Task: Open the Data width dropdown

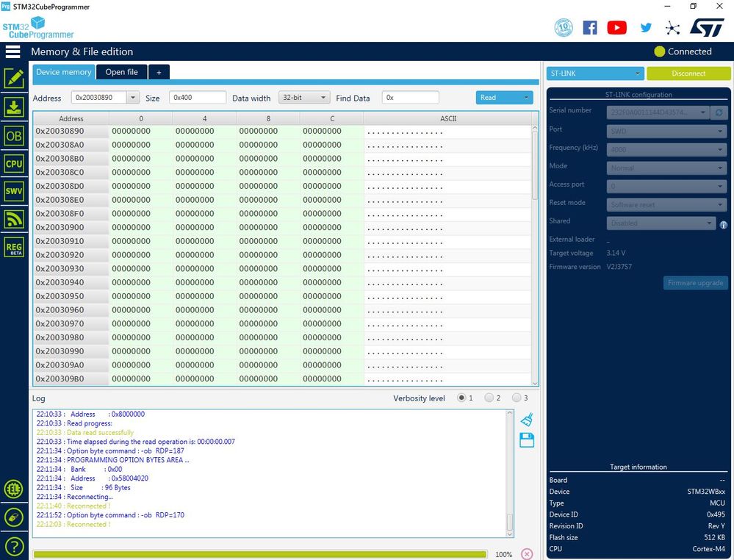Action: pyautogui.click(x=303, y=98)
